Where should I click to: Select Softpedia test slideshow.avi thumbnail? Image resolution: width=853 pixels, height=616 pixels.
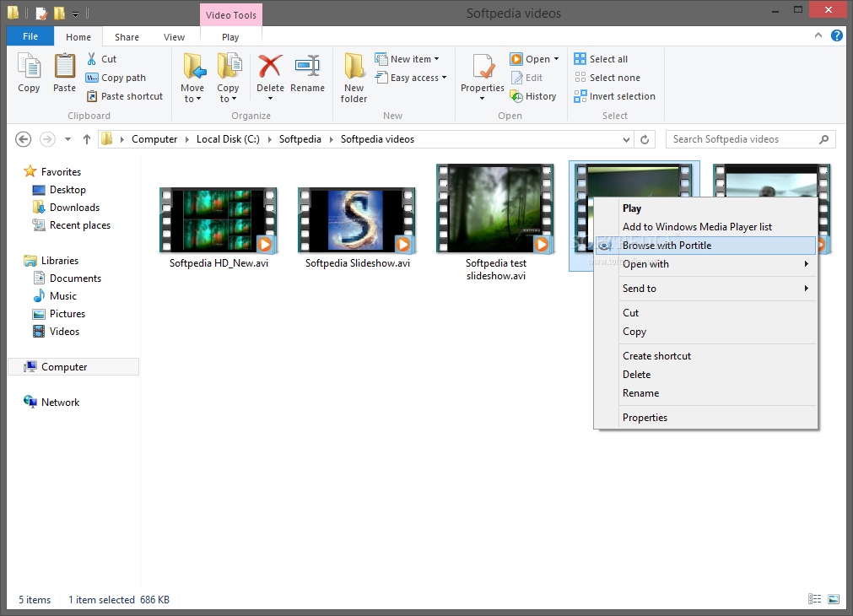[495, 209]
